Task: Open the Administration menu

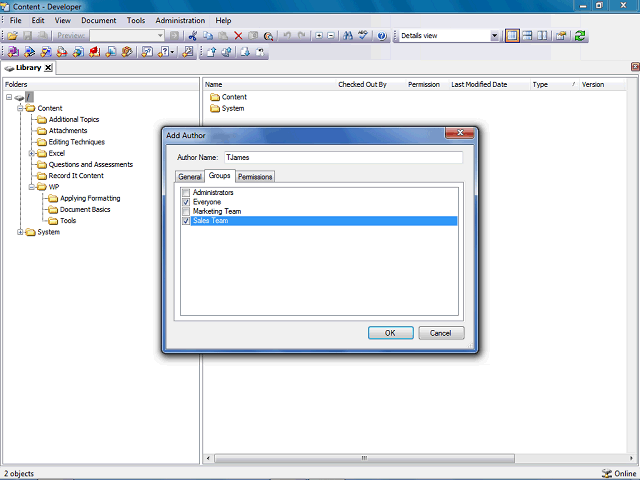Action: click(x=180, y=20)
